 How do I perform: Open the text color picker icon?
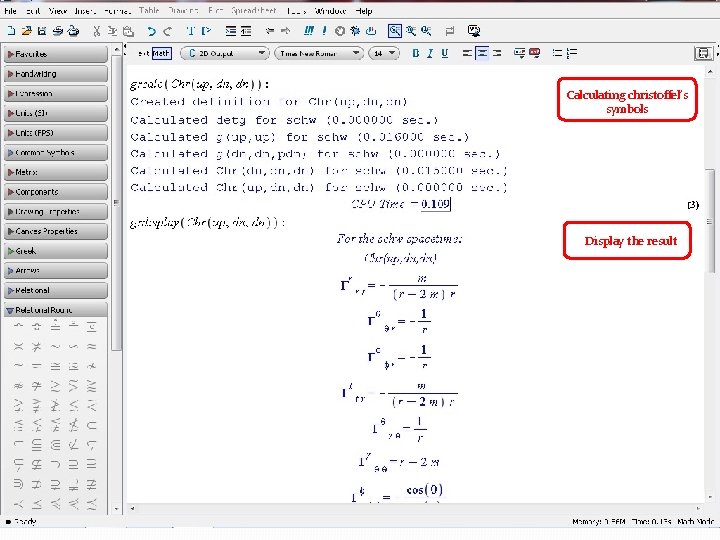(519, 53)
